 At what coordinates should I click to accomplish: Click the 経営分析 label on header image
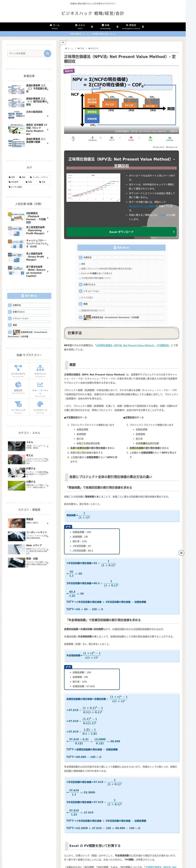click(x=69, y=71)
